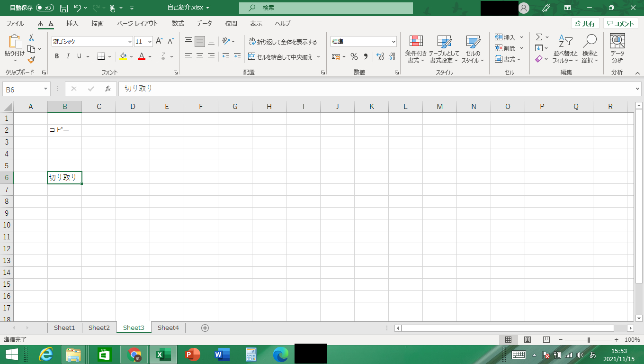Select the Sheet1 tab

click(x=64, y=328)
